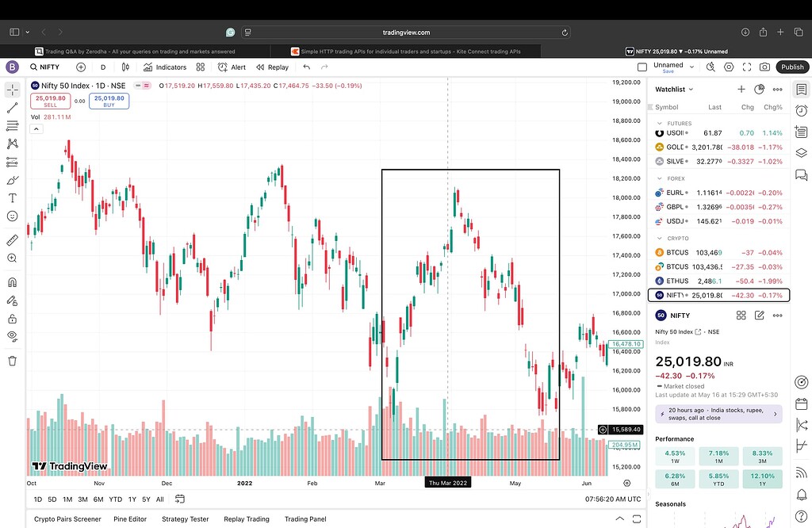Screen dimensions: 812x528
Task: Select the Measure ruler tool
Action: pos(11,239)
